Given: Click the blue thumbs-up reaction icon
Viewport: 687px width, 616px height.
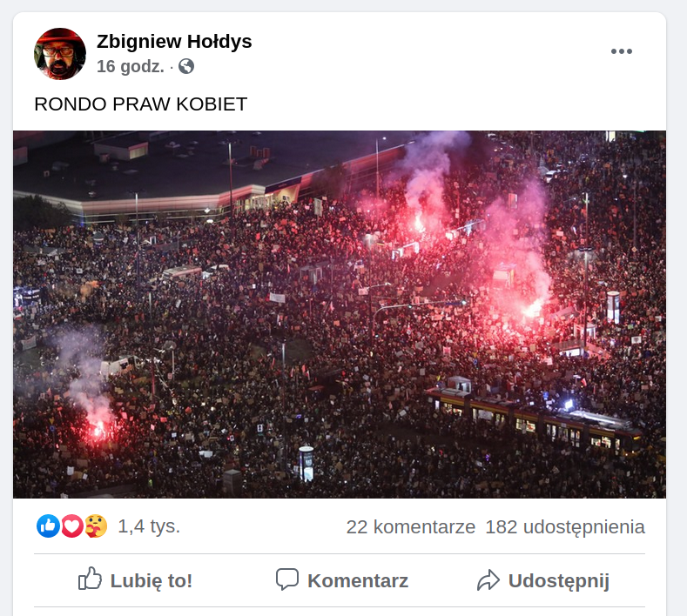Looking at the screenshot, I should (x=48, y=526).
